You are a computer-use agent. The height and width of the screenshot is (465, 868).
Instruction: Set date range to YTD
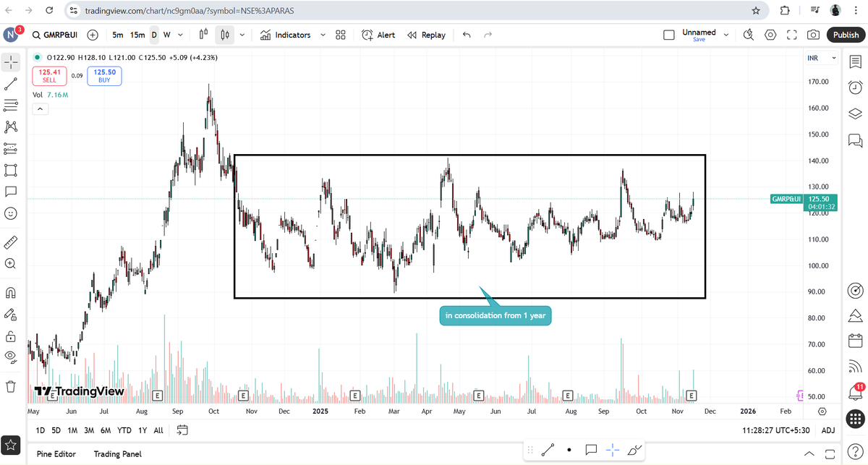tap(124, 430)
